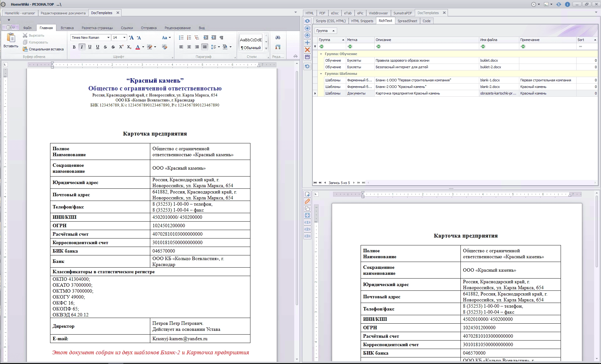Toggle single Underline formatting
601x364 pixels.
pyautogui.click(x=90, y=47)
